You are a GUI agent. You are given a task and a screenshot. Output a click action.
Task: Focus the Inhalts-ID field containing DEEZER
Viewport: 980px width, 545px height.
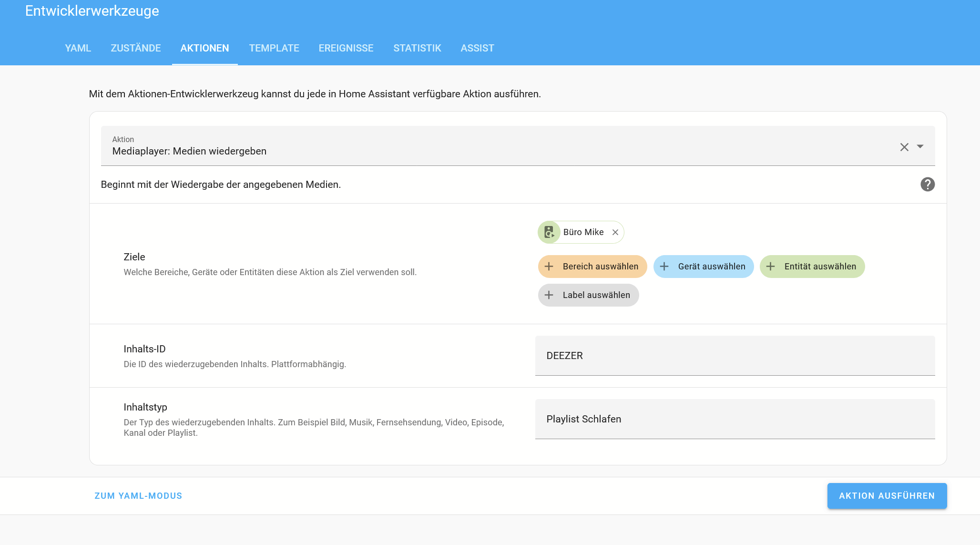pyautogui.click(x=735, y=356)
